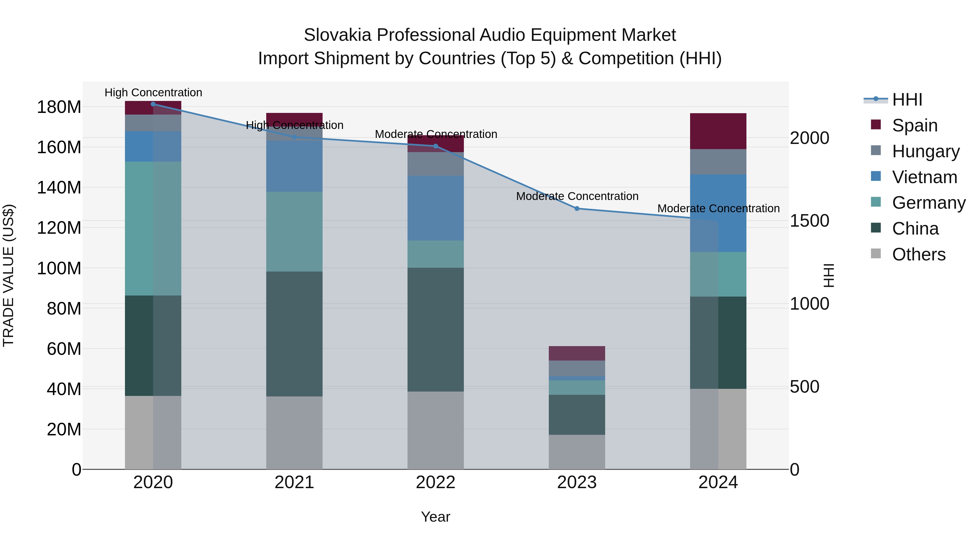This screenshot has height=551, width=980.
Task: Click the Vietnam segment of 2022 bar
Action: [436, 208]
